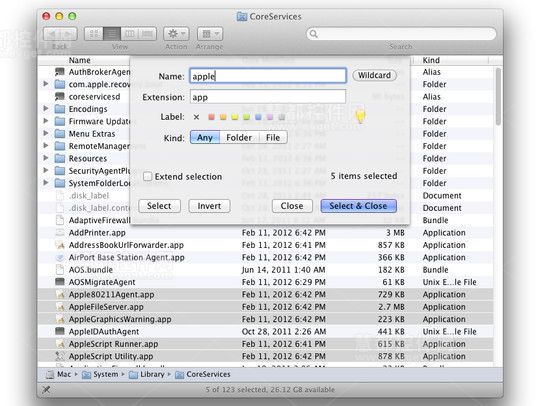Screen dimensions: 540x406
Task: Click the vertical scrollbar thumb
Action: [x=498, y=96]
